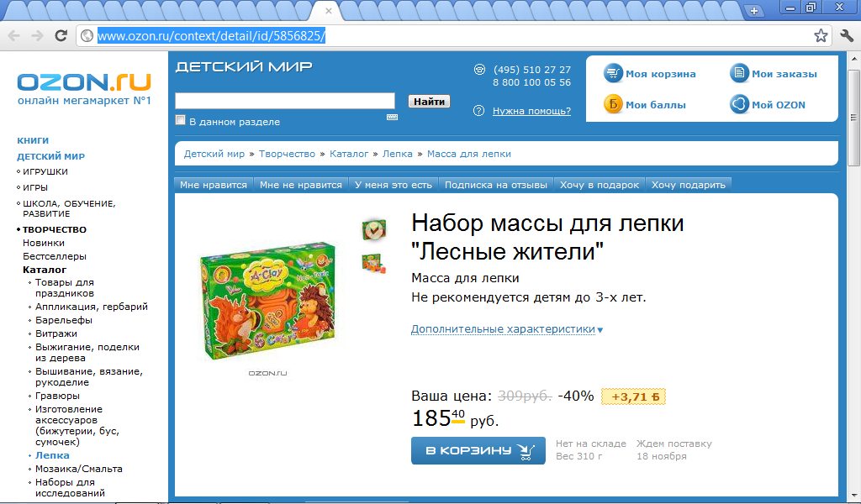Open Изготовление аксессуаров category
Image resolution: width=861 pixels, height=504 pixels.
77,426
